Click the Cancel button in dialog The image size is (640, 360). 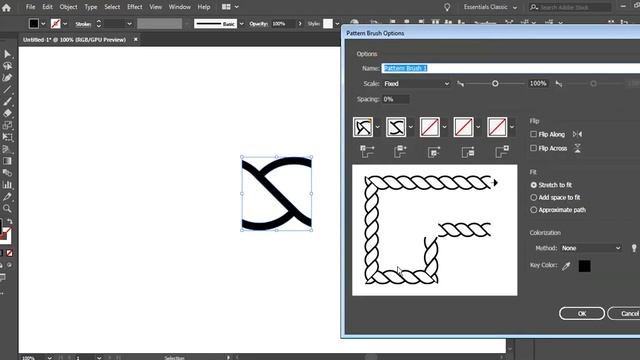point(624,313)
